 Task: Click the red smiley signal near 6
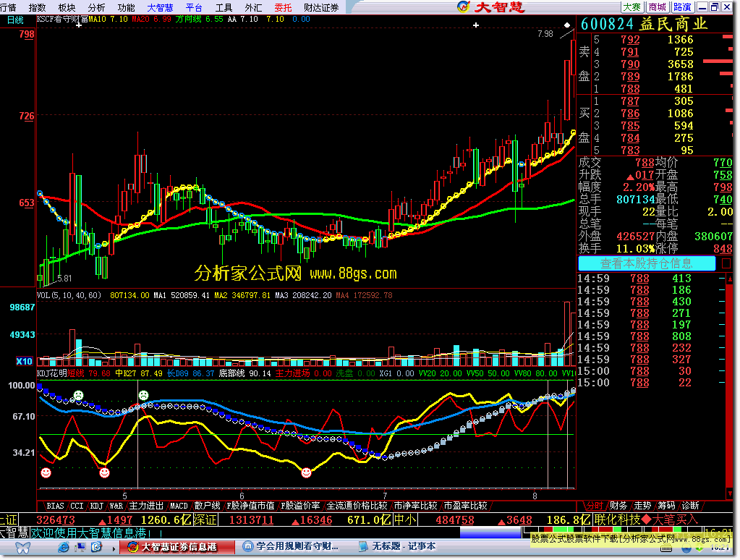pos(306,472)
